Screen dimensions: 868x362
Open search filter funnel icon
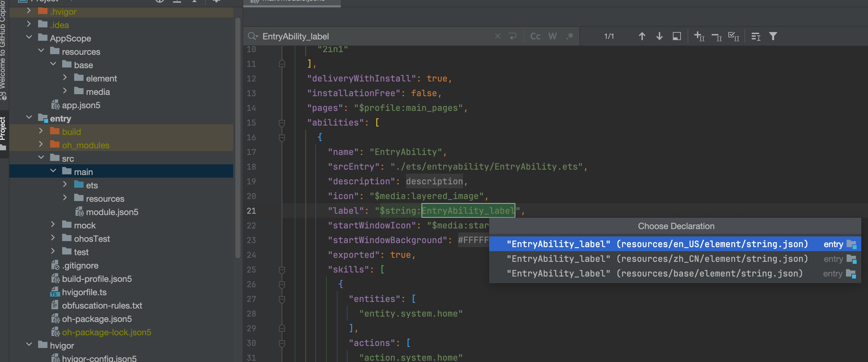[x=773, y=36]
